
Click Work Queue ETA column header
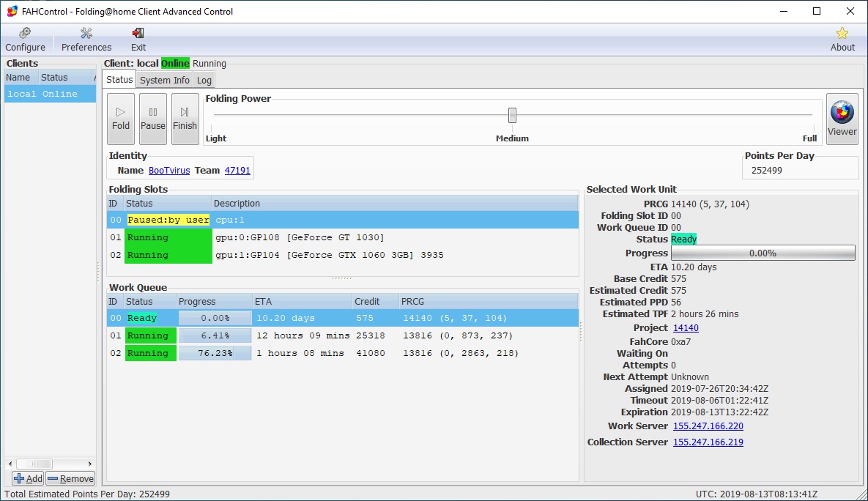point(303,301)
